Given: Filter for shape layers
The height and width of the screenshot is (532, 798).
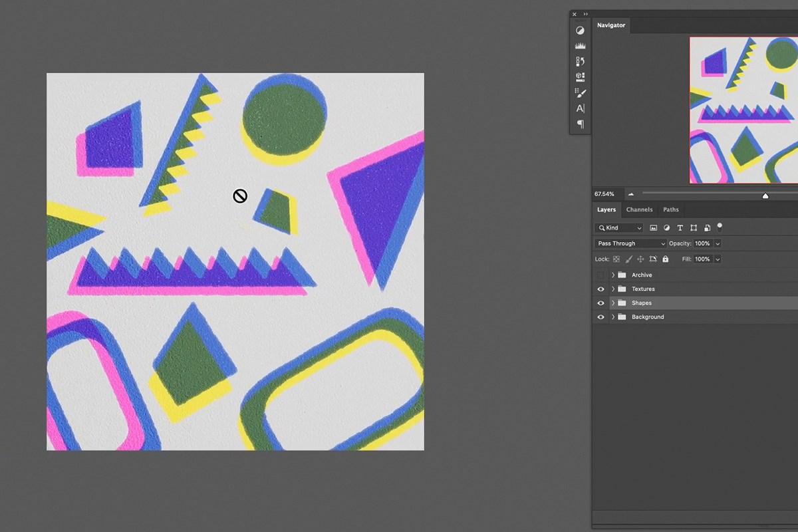Looking at the screenshot, I should (694, 228).
